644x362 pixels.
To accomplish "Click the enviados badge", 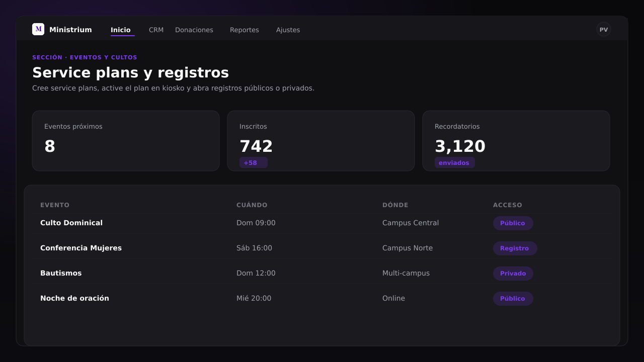I will (x=455, y=162).
